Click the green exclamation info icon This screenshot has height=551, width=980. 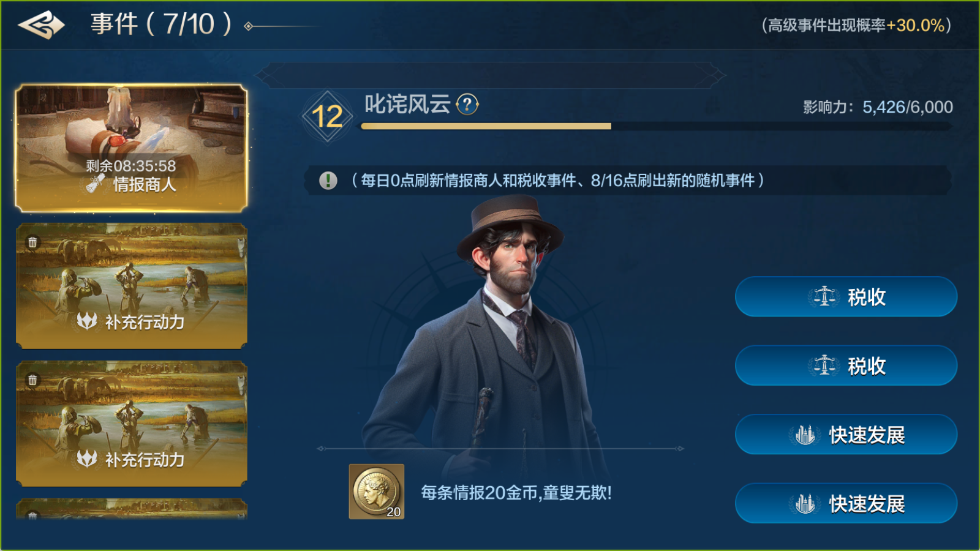pyautogui.click(x=328, y=181)
